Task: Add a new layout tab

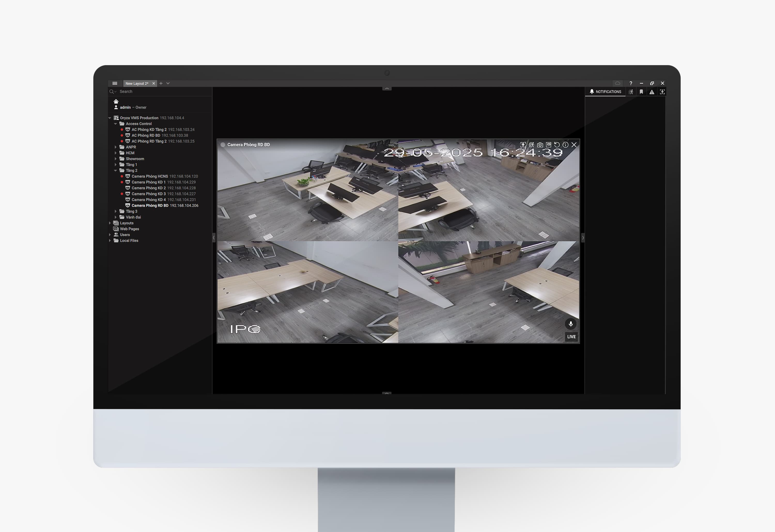Action: tap(161, 83)
